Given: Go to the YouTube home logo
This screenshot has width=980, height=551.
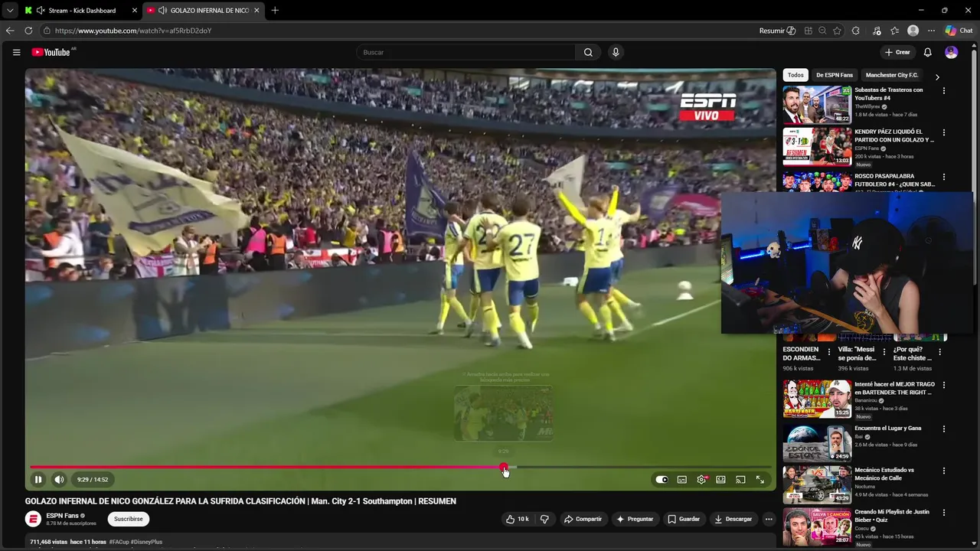Looking at the screenshot, I should 52,52.
